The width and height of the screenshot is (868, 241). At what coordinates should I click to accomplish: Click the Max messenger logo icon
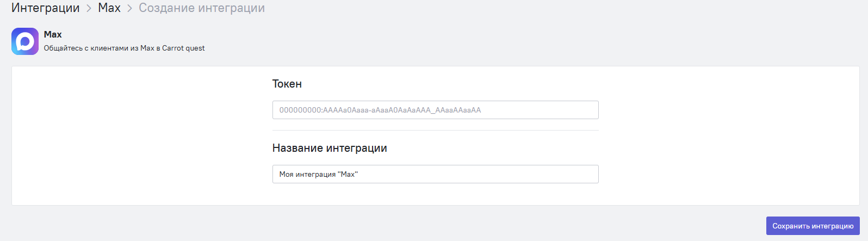tap(25, 41)
